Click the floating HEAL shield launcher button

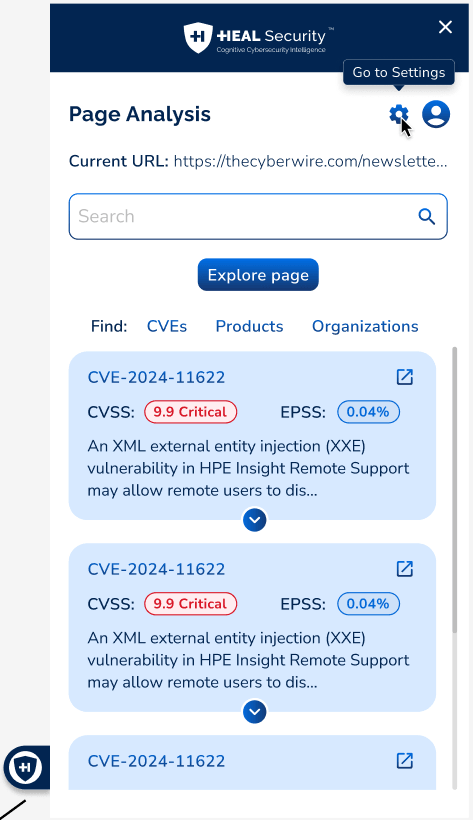pos(24,768)
